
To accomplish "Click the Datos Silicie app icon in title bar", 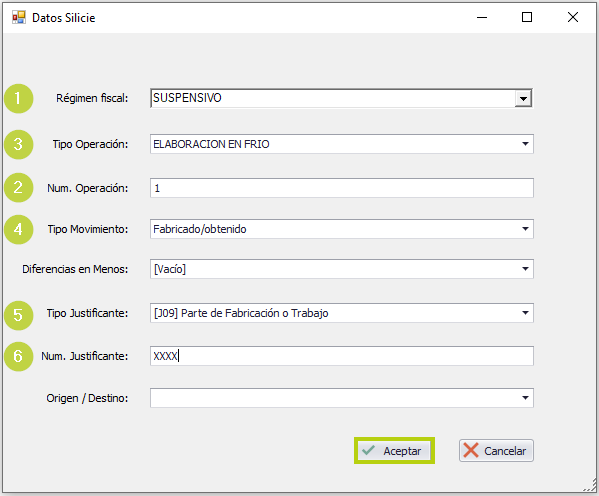I will coord(19,18).
